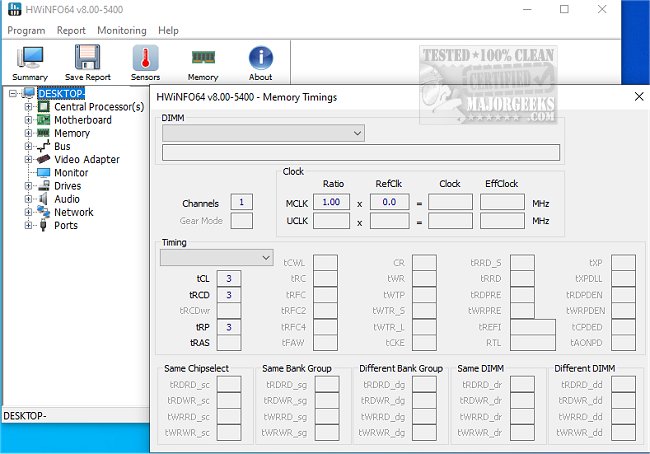Image resolution: width=650 pixels, height=454 pixels.
Task: Open the Program menu
Action: point(26,31)
